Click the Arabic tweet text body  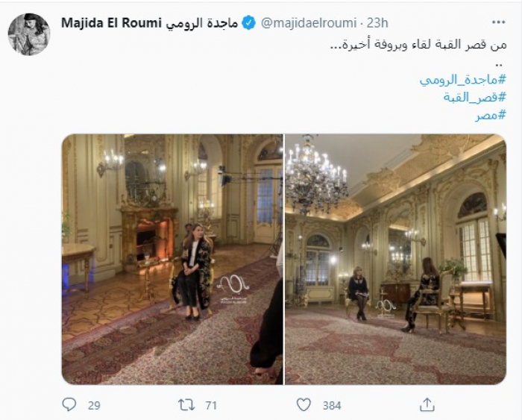click(418, 45)
